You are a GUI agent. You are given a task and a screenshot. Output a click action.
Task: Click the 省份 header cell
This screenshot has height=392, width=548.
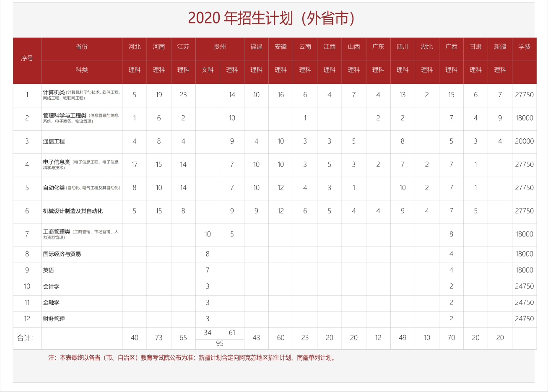coord(82,47)
